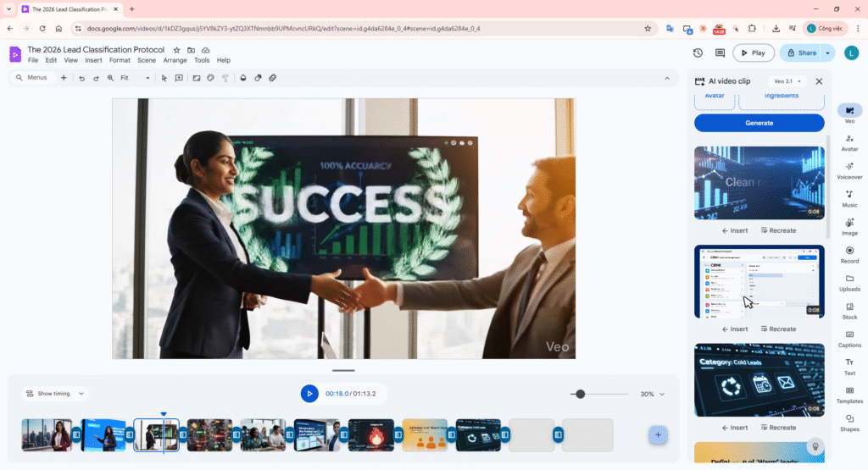Screen dimensions: 868x470
Task: Open the Captions panel
Action: tap(849, 338)
